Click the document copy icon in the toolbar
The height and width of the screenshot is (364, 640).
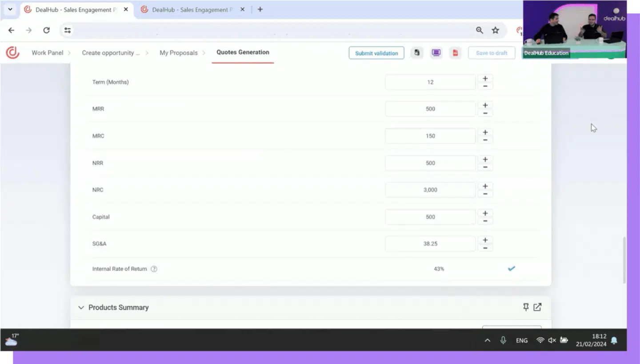[417, 52]
